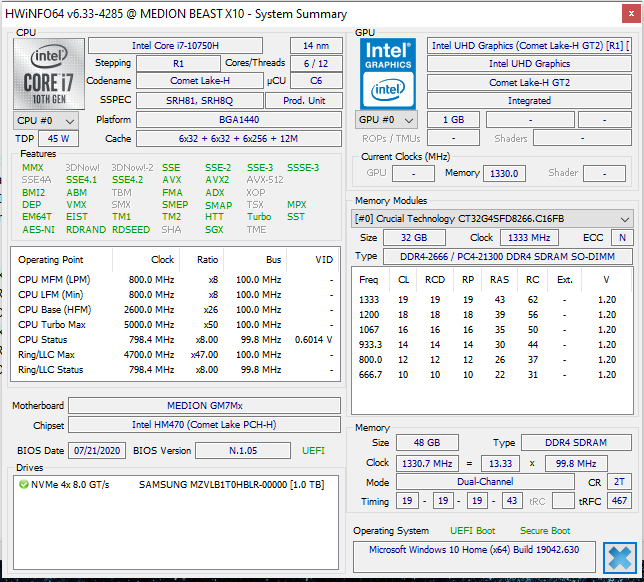Click the 14 nm process field
The image size is (644, 582).
point(316,46)
